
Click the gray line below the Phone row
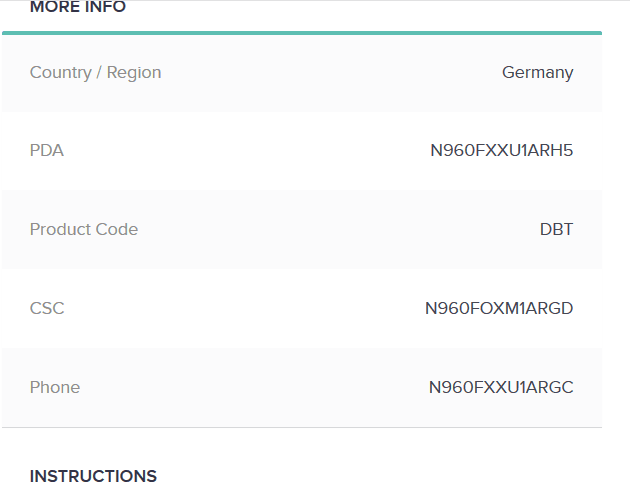tap(302, 427)
